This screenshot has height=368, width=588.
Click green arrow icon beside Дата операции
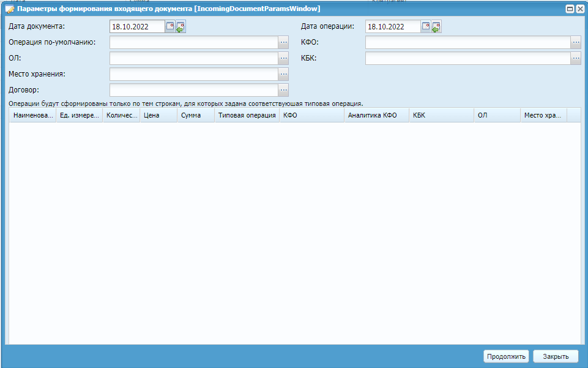436,26
